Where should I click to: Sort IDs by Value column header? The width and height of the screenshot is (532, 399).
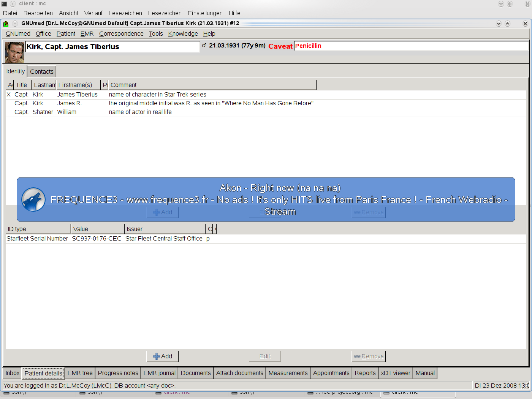click(x=98, y=229)
